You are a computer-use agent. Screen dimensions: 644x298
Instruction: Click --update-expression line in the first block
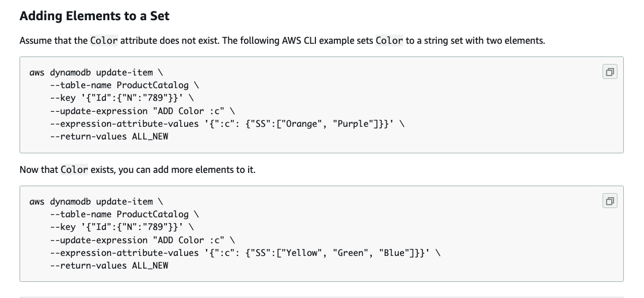tap(143, 111)
